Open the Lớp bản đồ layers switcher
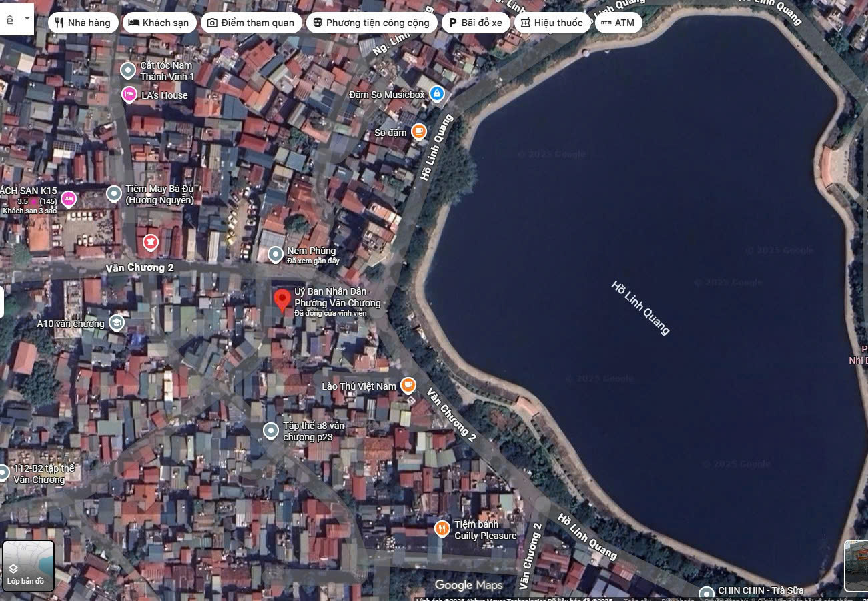 tap(28, 566)
